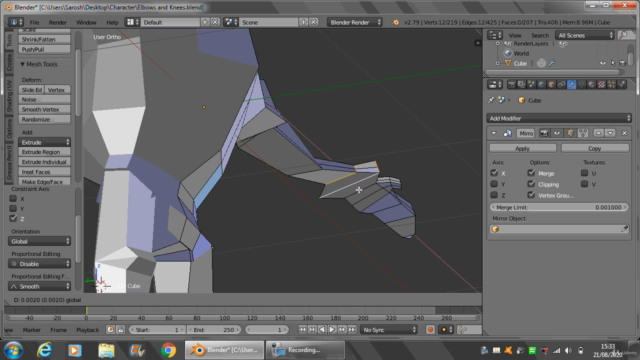
Task: Open Windows Explorer folder on taskbar
Action: pyautogui.click(x=106, y=350)
